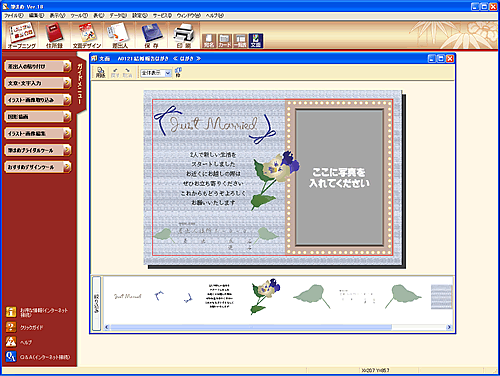
Task: Open the データ menu
Action: (x=118, y=15)
